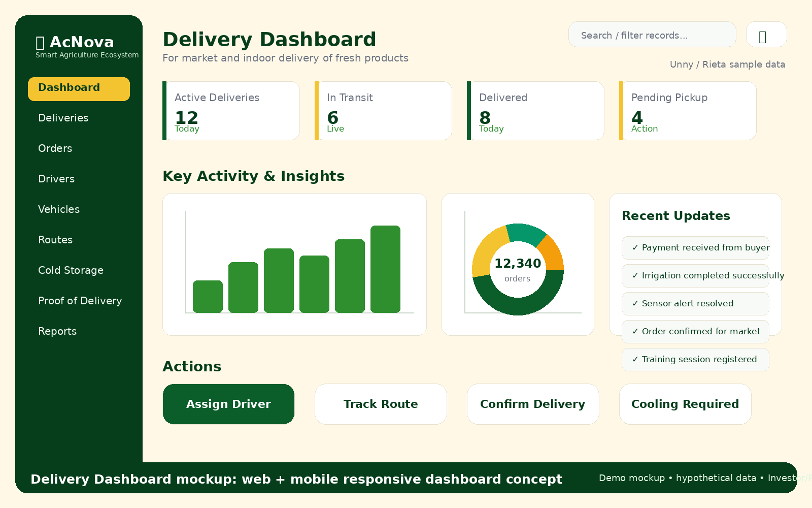Click the Track Route button
812x508 pixels.
[381, 404]
